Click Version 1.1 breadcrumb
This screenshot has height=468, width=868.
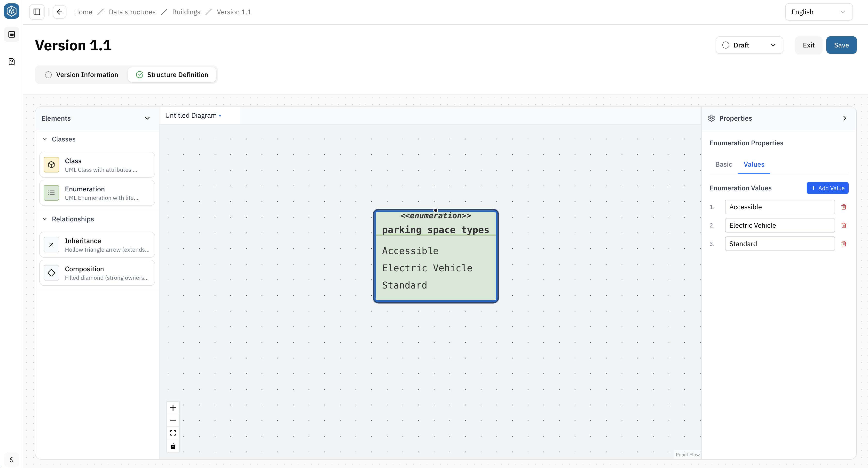234,12
